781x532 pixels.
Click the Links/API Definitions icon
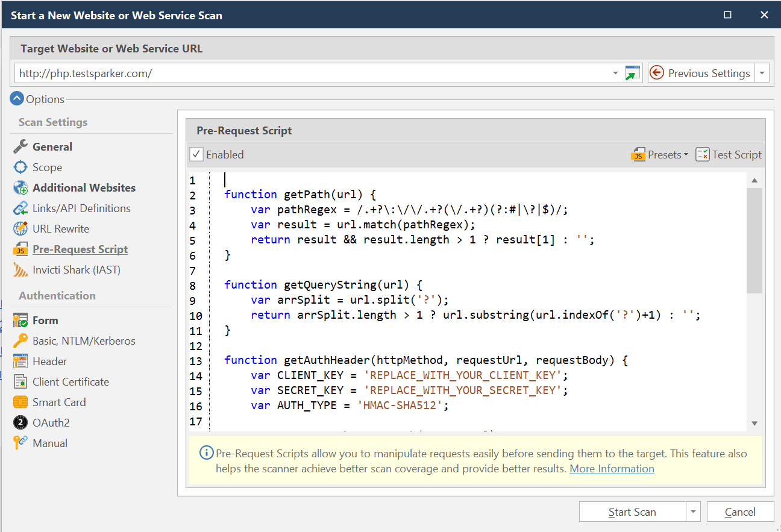coord(20,208)
